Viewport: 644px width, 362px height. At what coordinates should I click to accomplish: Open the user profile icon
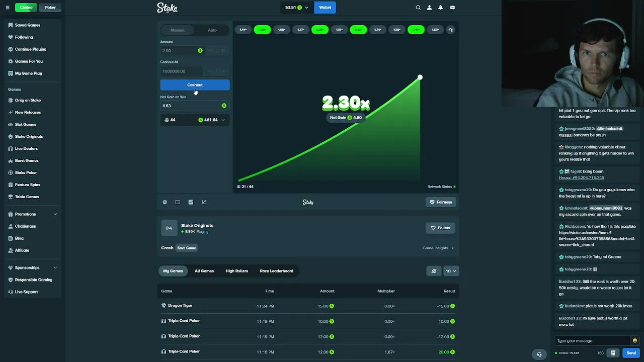pyautogui.click(x=429, y=8)
